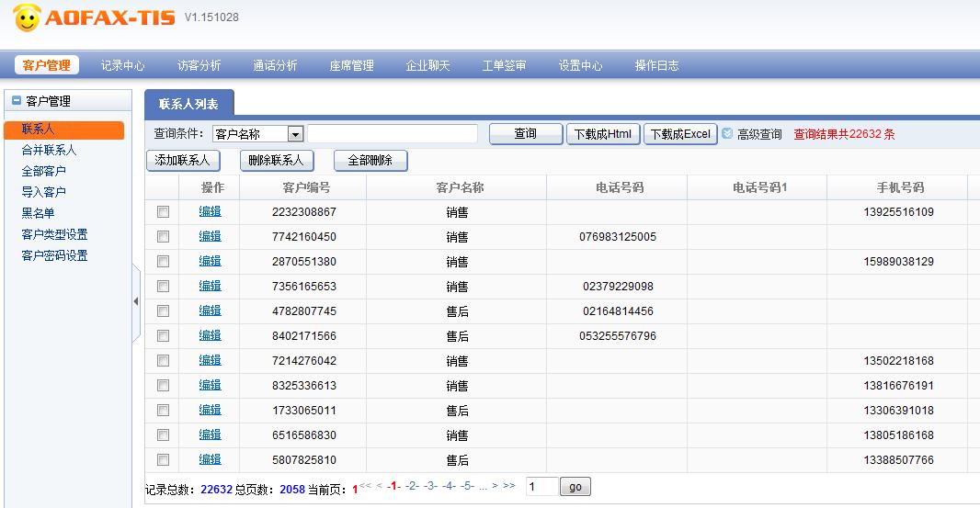Open 黑名单 in the sidebar
Screen dimensions: 980x508
(38, 213)
